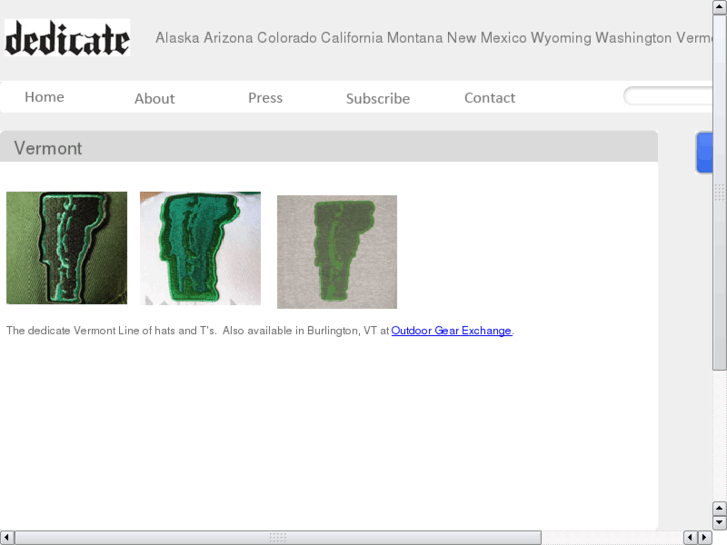Viewport: 727px width, 545px height.
Task: Click the vertical scrollbar down arrow
Action: click(720, 523)
